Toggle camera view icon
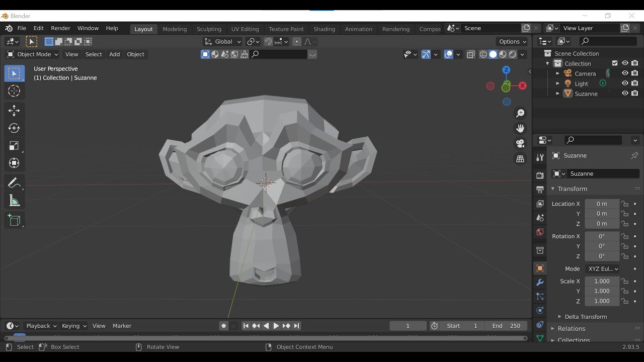 [520, 143]
